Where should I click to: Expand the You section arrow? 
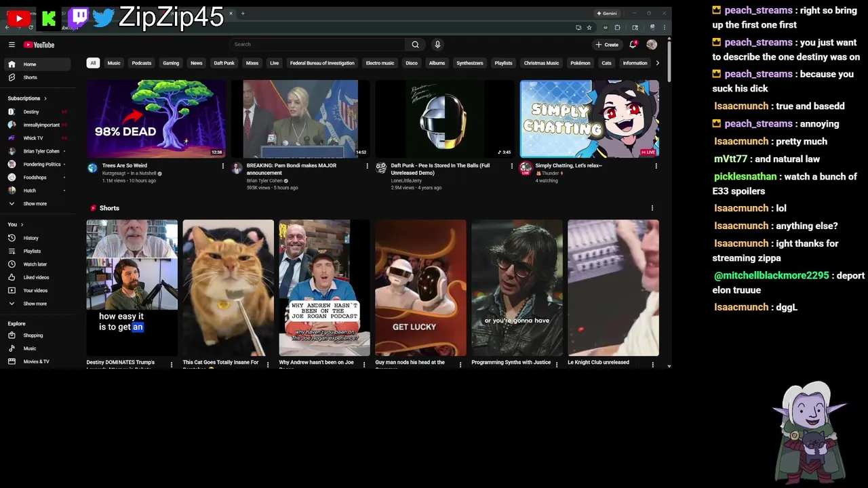tap(22, 224)
